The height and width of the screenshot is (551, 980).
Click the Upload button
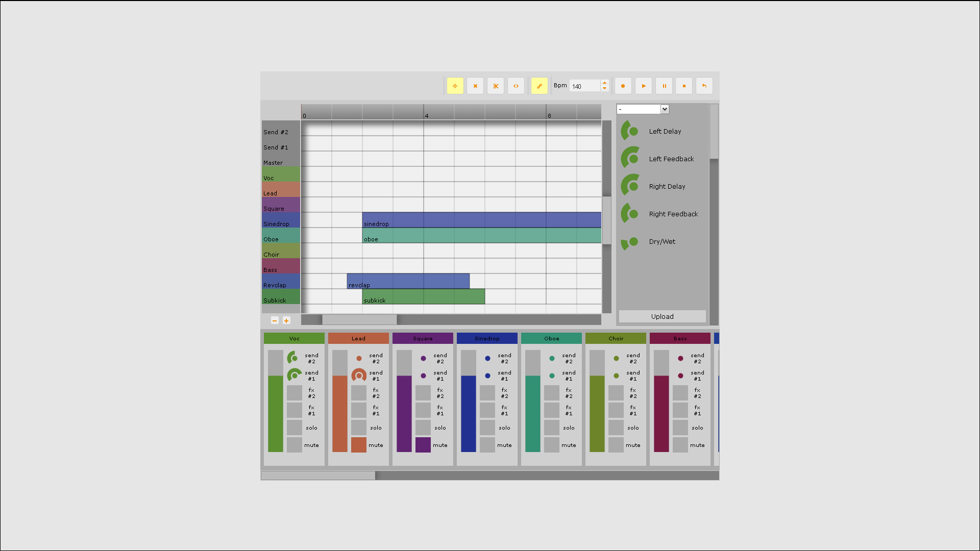(662, 316)
